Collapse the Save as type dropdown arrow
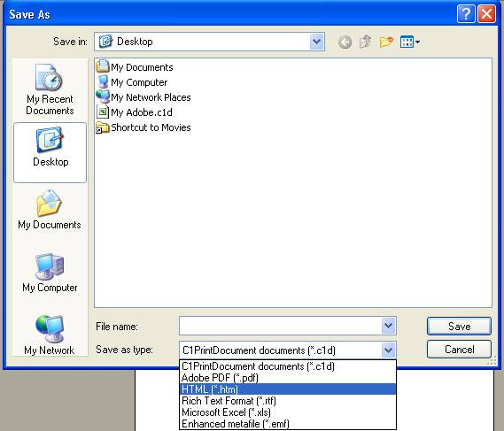 (x=388, y=350)
